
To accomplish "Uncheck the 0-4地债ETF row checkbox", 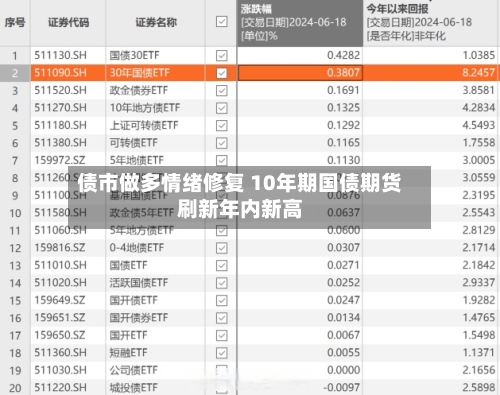I will (222, 248).
